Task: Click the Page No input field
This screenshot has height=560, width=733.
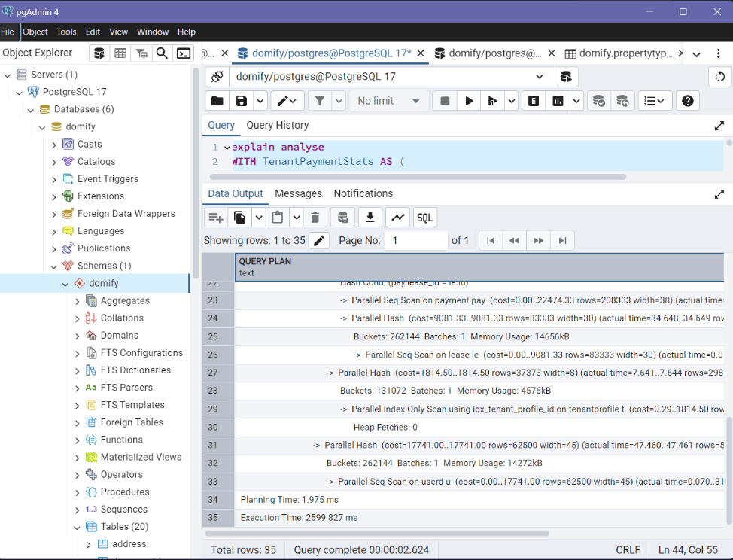Action: pos(415,241)
